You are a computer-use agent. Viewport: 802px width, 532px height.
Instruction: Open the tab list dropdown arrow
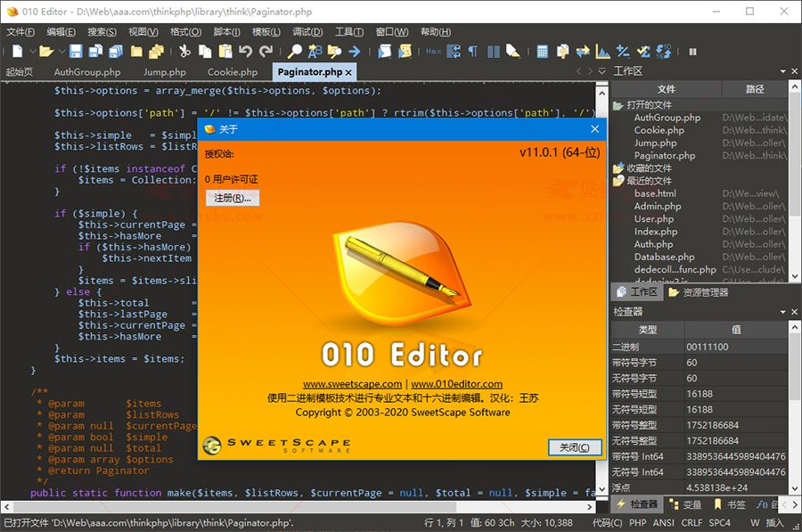[x=601, y=71]
